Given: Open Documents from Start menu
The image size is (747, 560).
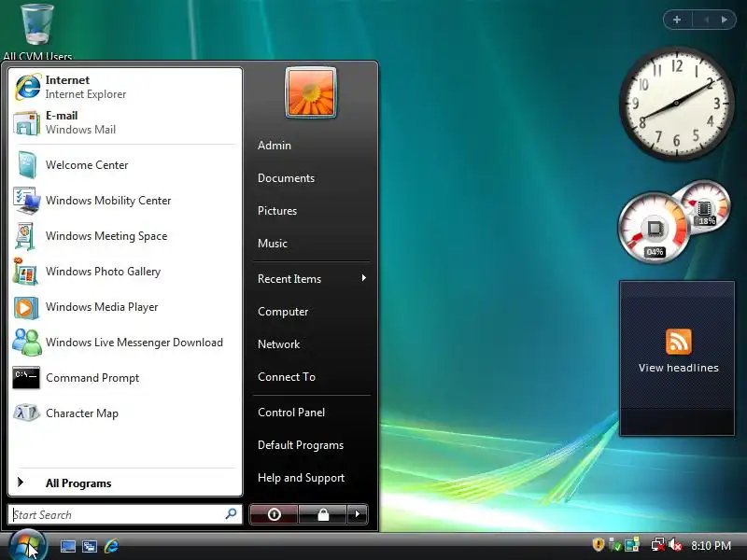Looking at the screenshot, I should (286, 178).
